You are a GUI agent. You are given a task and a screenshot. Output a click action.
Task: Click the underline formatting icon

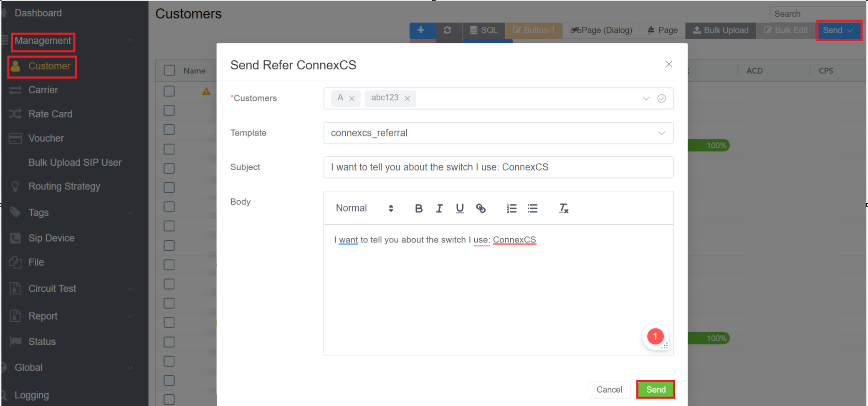[460, 208]
